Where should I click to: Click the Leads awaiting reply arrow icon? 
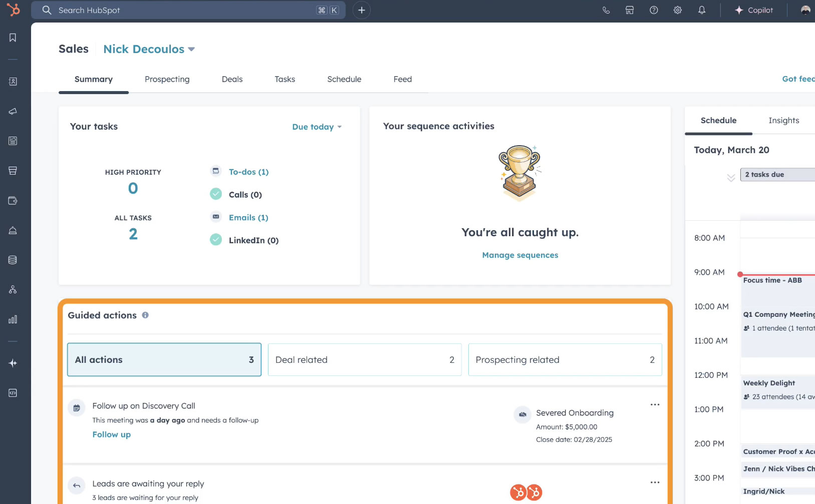[x=76, y=485]
